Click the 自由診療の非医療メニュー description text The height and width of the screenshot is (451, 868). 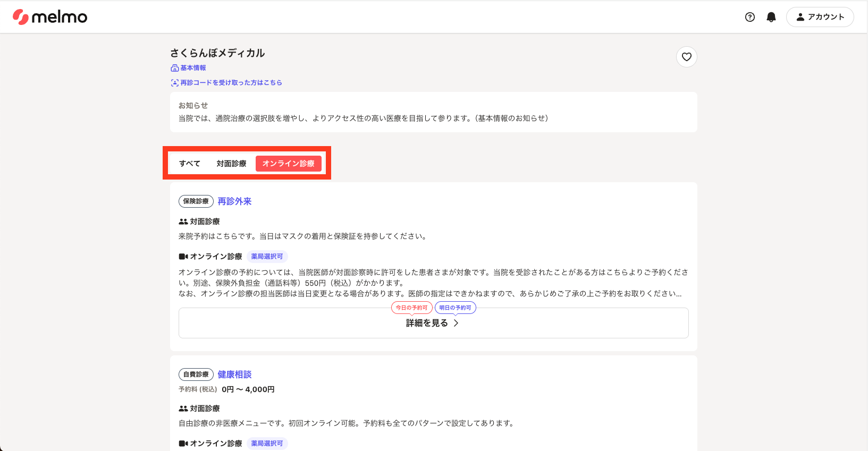pyautogui.click(x=347, y=423)
